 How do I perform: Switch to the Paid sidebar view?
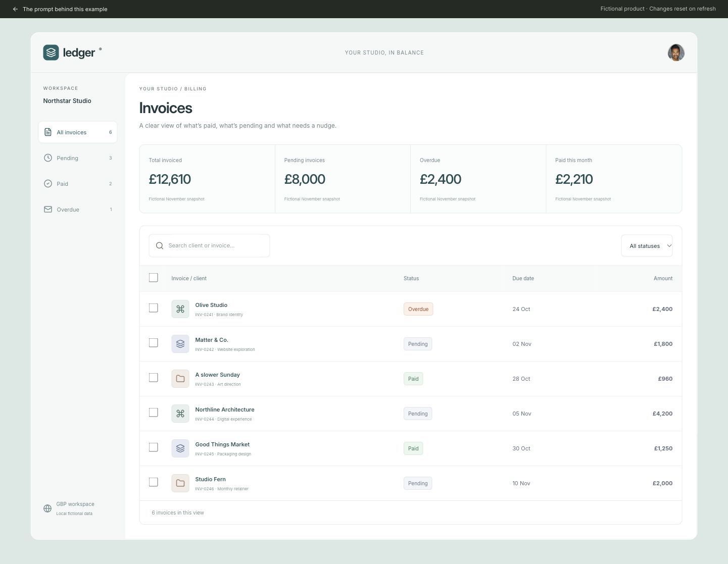[78, 184]
